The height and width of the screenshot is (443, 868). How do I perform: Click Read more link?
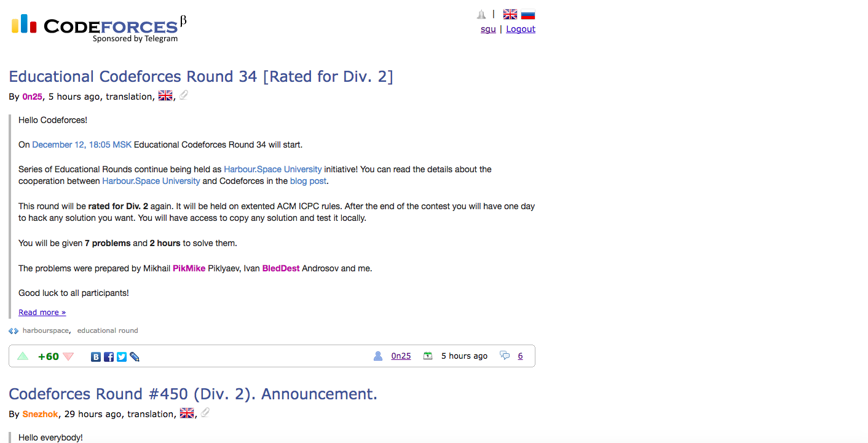(x=42, y=313)
